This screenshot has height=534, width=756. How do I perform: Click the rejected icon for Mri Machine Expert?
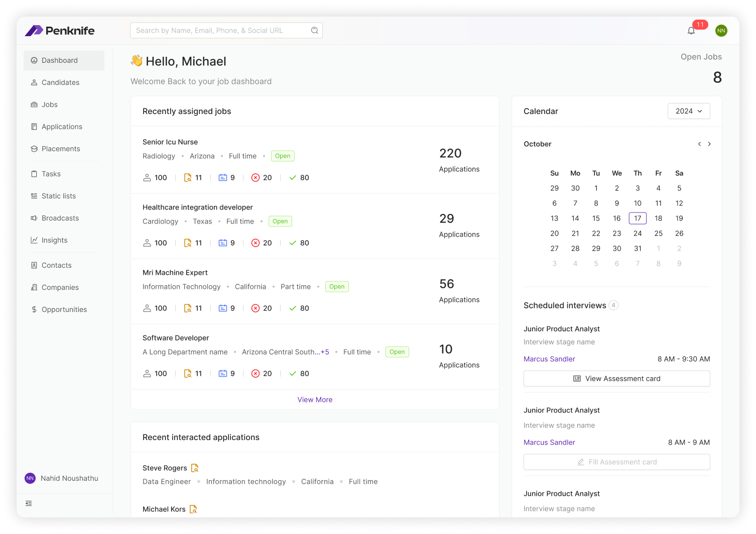click(x=256, y=308)
